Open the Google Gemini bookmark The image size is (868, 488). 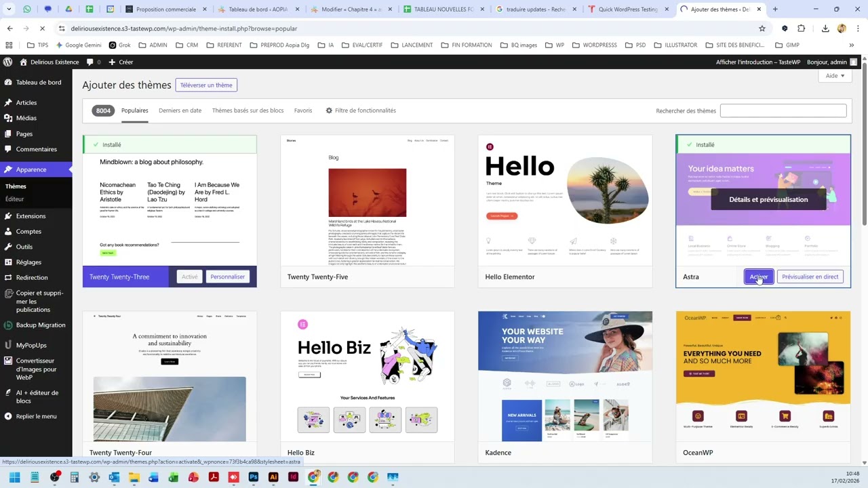click(79, 45)
